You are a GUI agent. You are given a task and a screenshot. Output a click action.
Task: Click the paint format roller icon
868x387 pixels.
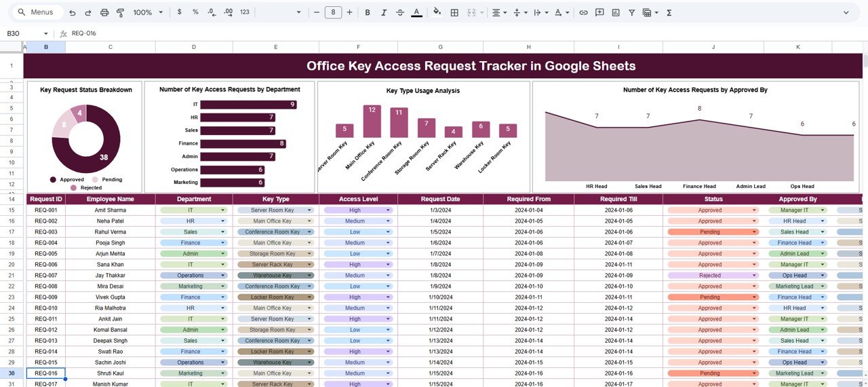(121, 12)
